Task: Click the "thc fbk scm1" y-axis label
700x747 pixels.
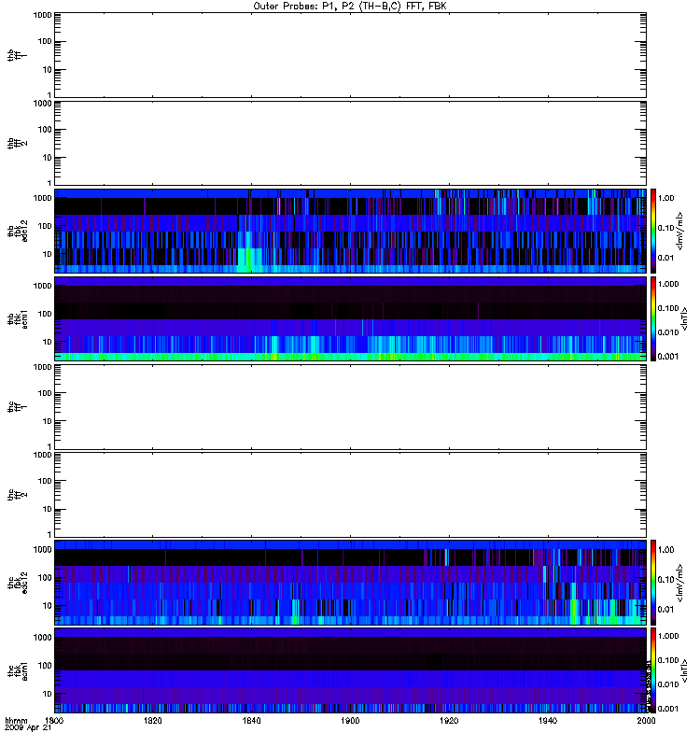Action: pos(18,670)
